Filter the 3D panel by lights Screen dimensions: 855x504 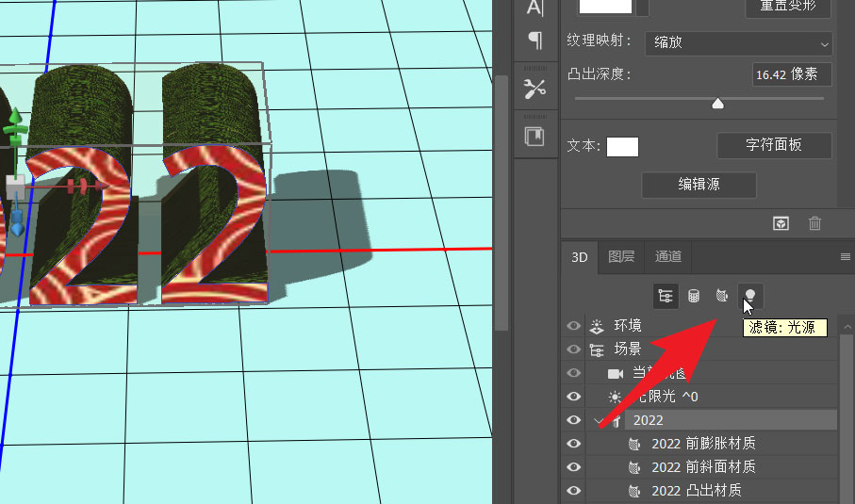click(749, 296)
